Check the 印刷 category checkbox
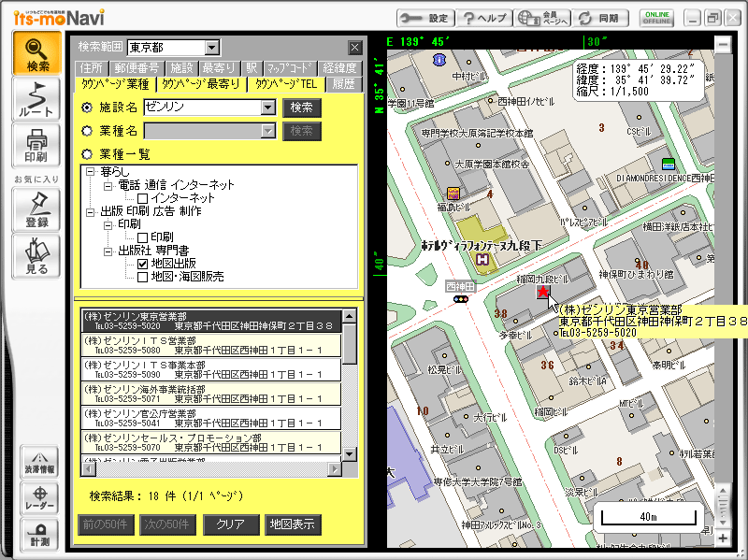Screen dimensions: 748x560 [x=142, y=237]
